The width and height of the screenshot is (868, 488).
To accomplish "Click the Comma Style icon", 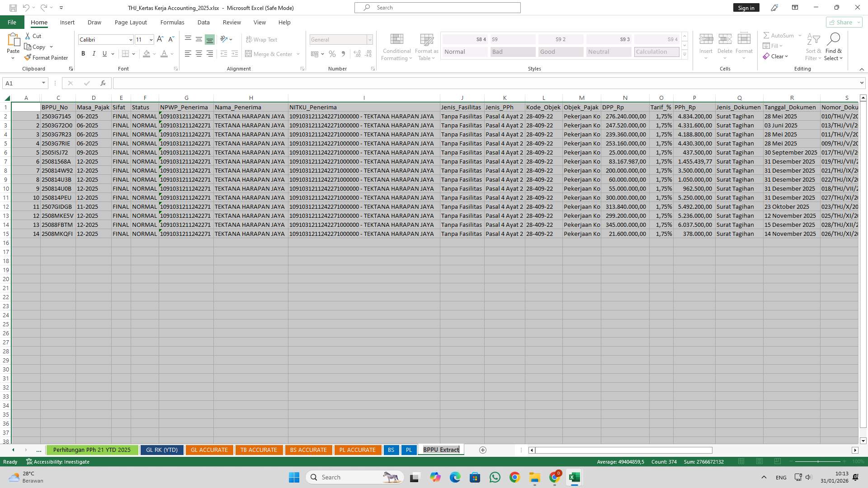I will pyautogui.click(x=343, y=54).
